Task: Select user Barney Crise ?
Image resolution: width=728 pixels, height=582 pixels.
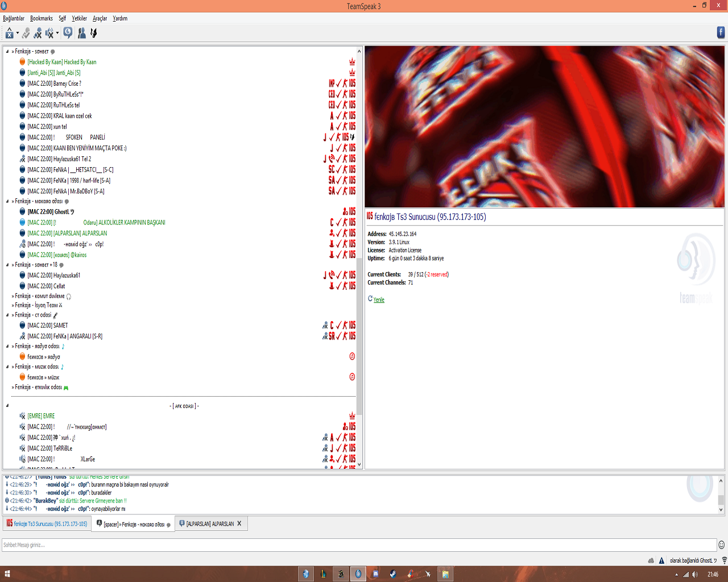Action: click(55, 84)
